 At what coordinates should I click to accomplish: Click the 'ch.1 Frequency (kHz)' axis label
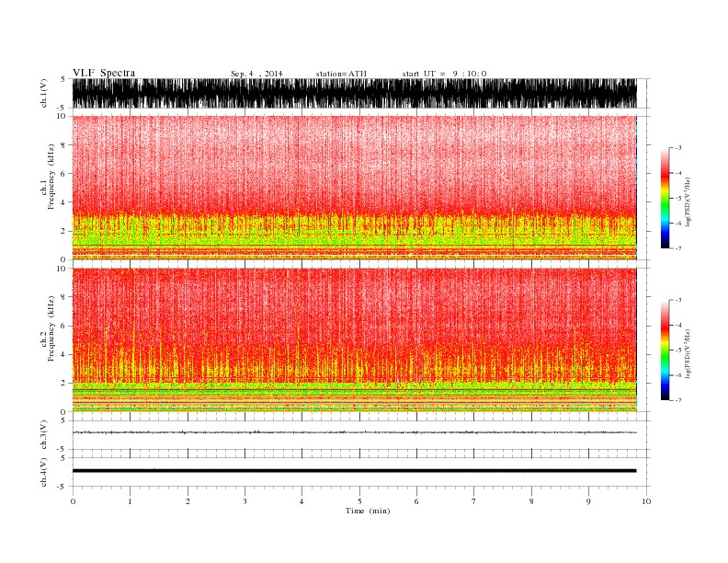coord(48,177)
